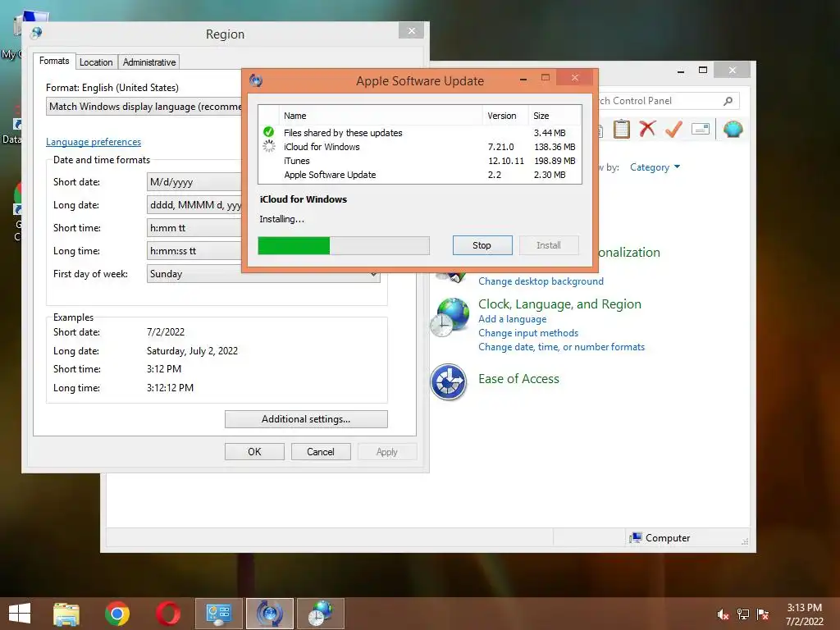Click the green check beside Files shared
The image size is (840, 630).
269,132
